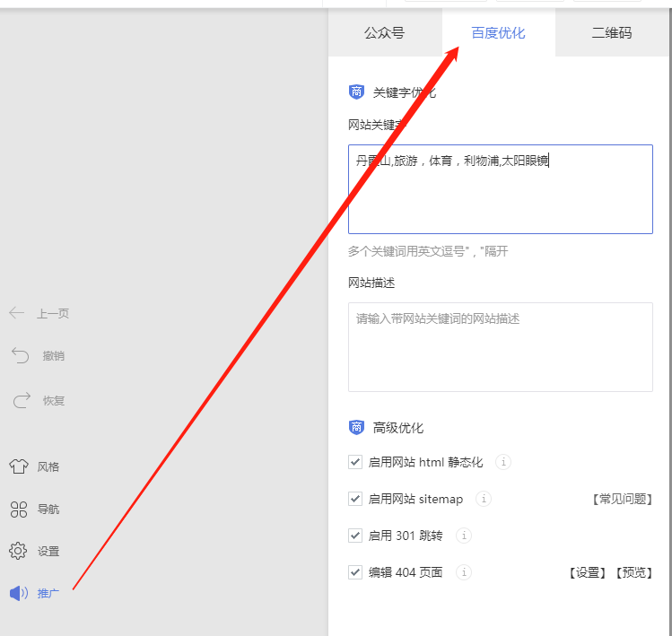
Task: Click the redo arrow icon
Action: (20, 400)
